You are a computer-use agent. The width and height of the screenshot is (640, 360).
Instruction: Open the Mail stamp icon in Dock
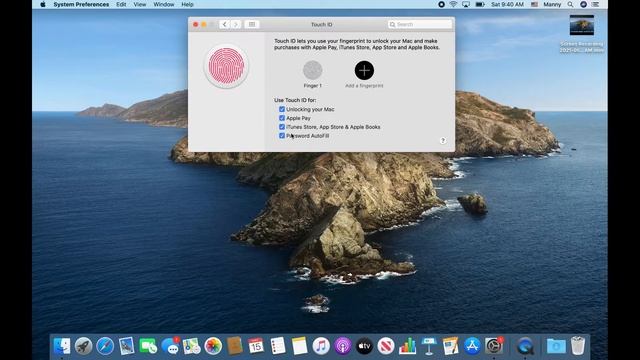click(x=127, y=346)
